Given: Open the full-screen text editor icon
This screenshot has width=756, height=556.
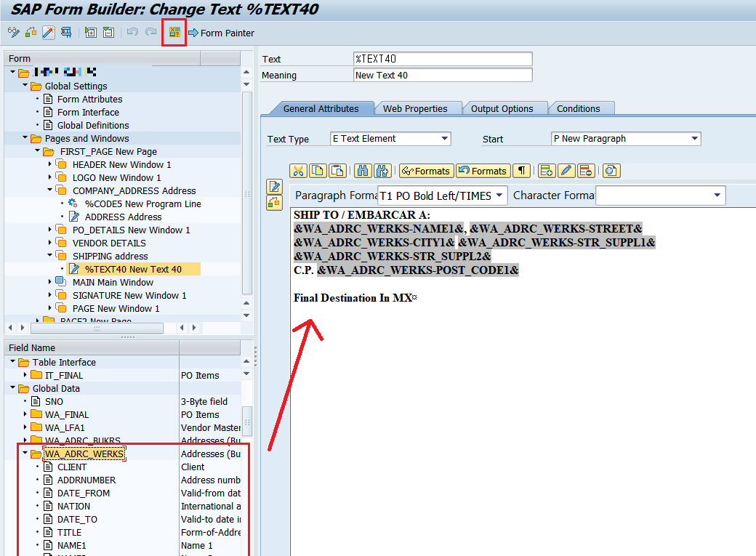Looking at the screenshot, I should click(274, 187).
